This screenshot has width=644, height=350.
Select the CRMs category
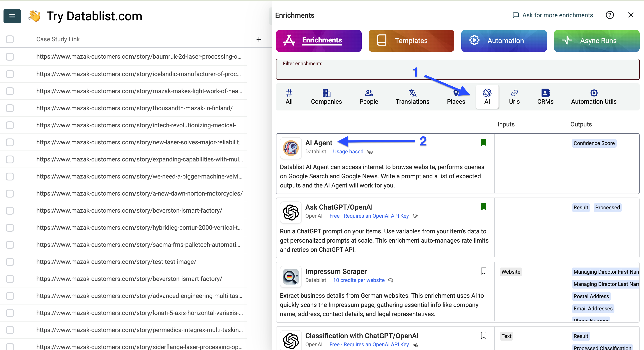click(545, 97)
